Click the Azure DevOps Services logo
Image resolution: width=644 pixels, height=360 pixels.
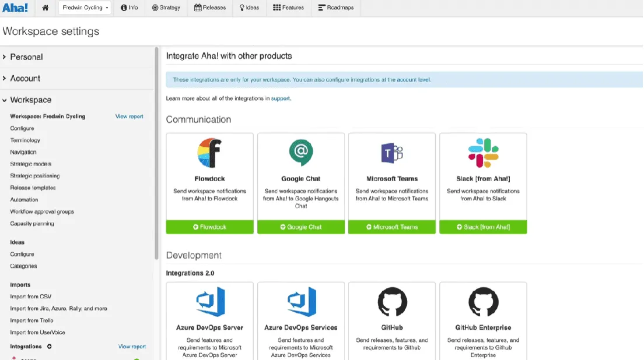click(302, 302)
